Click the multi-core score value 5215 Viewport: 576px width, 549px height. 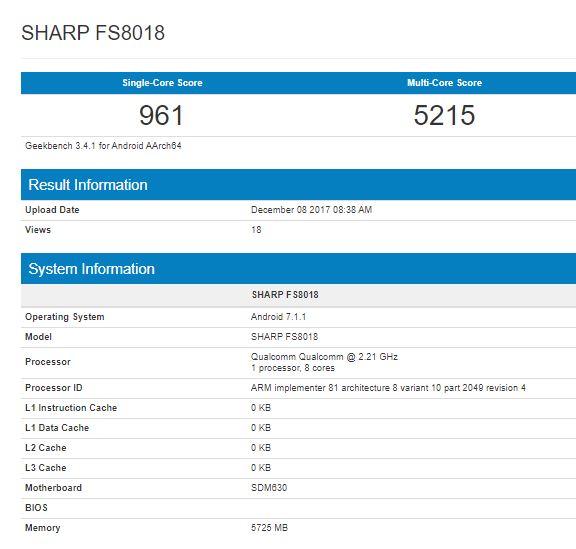(x=444, y=115)
